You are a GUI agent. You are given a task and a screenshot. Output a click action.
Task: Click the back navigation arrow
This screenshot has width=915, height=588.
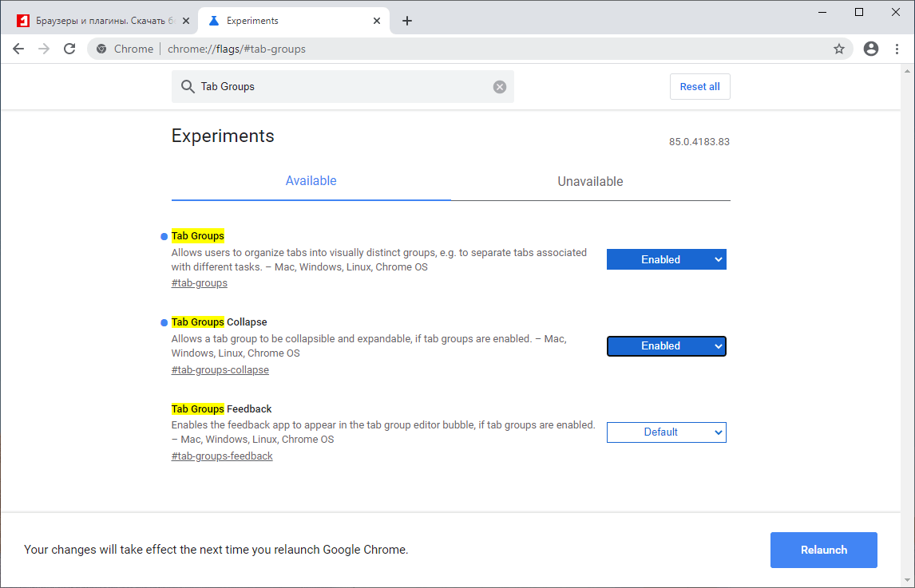18,49
